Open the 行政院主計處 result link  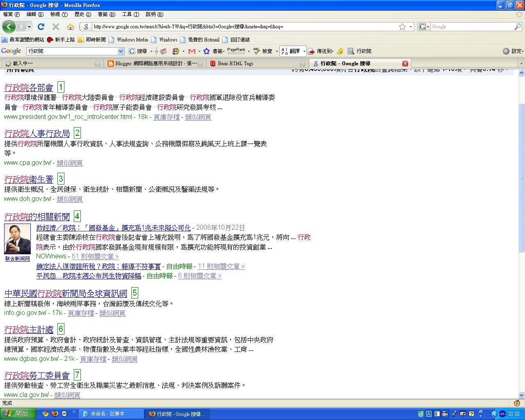click(x=29, y=330)
